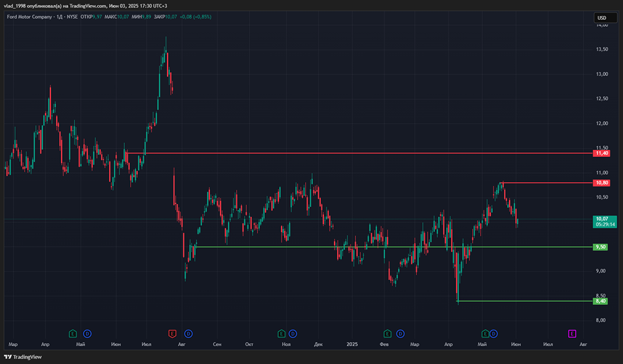Click the red earnings marker near Июл
Screen dimensions: 623x364
tap(173, 334)
